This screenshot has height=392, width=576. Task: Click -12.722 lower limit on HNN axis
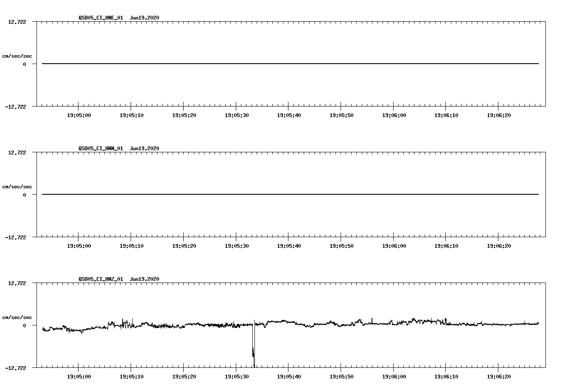coord(16,238)
